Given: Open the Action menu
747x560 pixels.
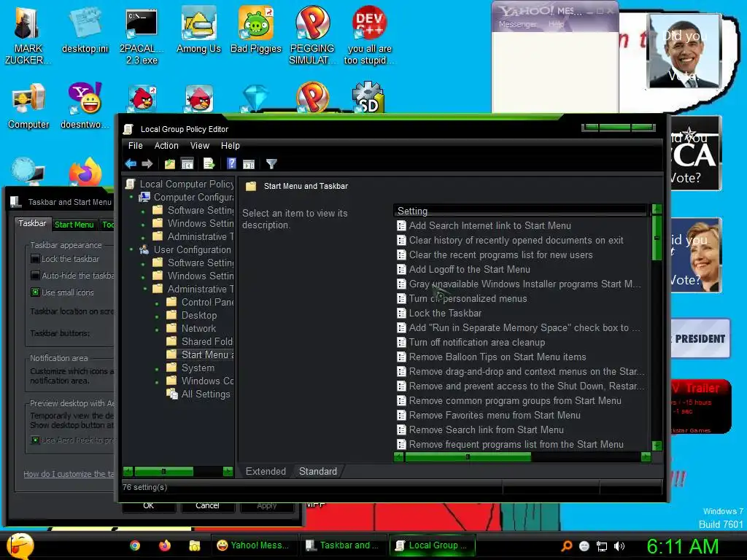Looking at the screenshot, I should (166, 146).
